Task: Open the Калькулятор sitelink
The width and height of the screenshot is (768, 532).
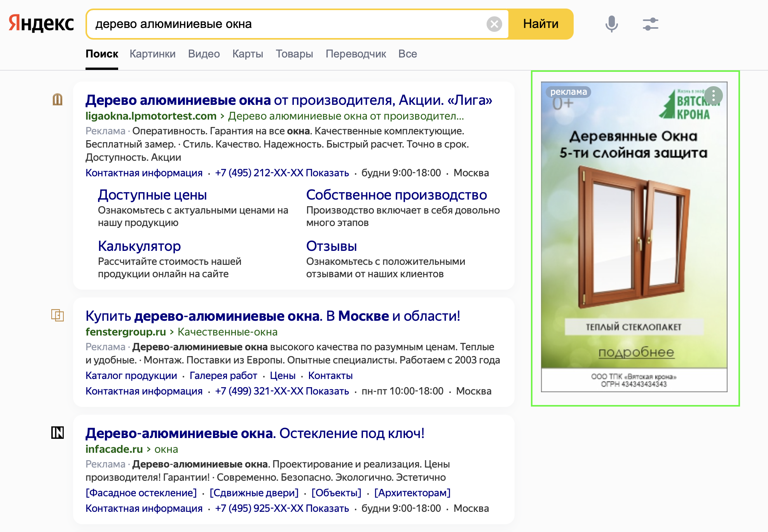Action: (139, 245)
